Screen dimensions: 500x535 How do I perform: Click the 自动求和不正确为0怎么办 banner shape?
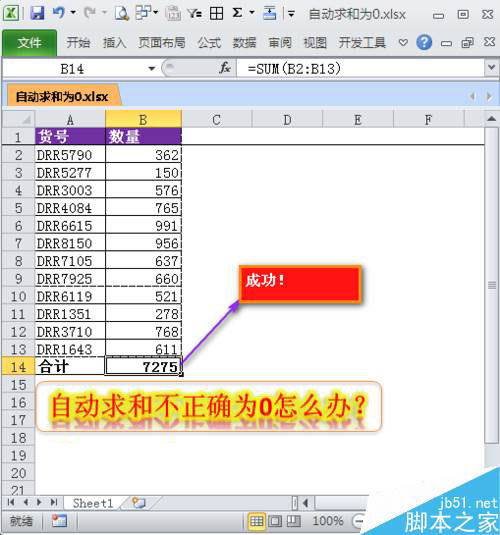tap(209, 406)
